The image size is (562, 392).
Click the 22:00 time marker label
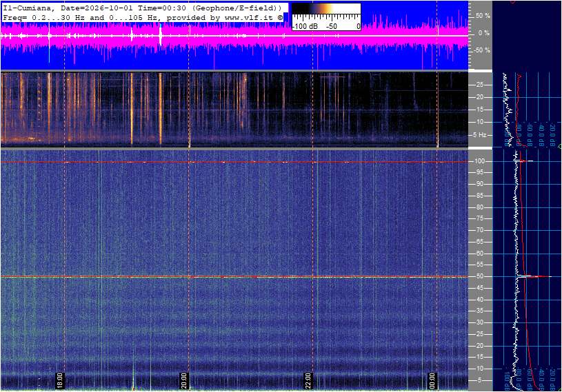pyautogui.click(x=308, y=380)
